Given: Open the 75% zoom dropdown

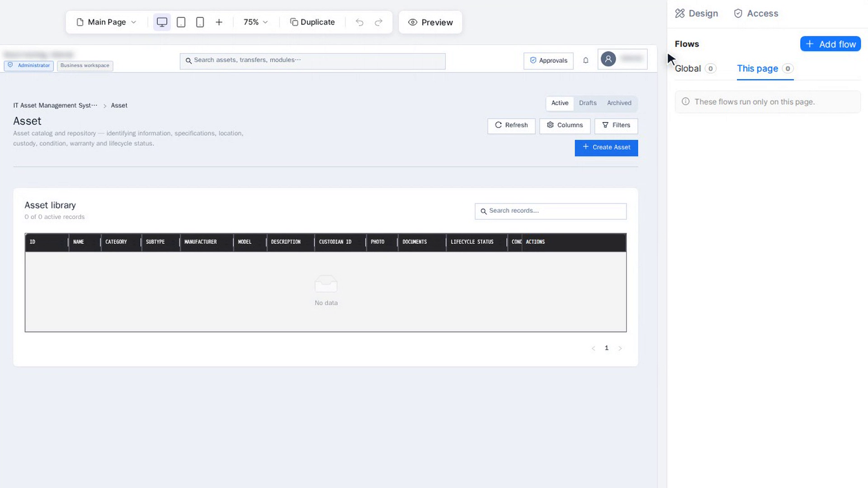Looking at the screenshot, I should coord(255,22).
